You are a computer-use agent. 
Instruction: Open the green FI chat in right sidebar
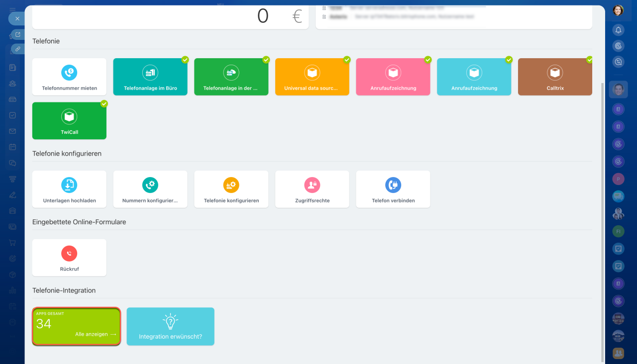click(618, 231)
